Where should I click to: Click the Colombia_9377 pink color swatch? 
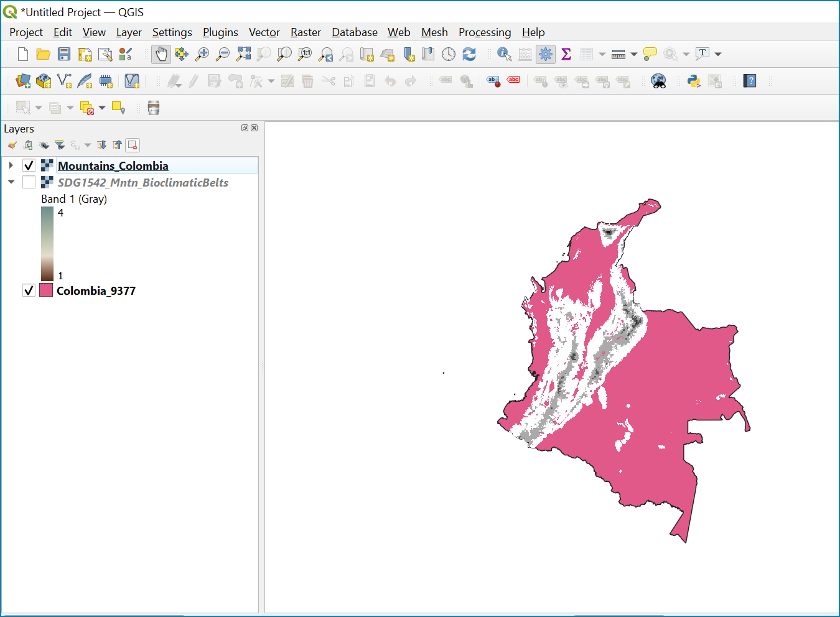tap(46, 290)
